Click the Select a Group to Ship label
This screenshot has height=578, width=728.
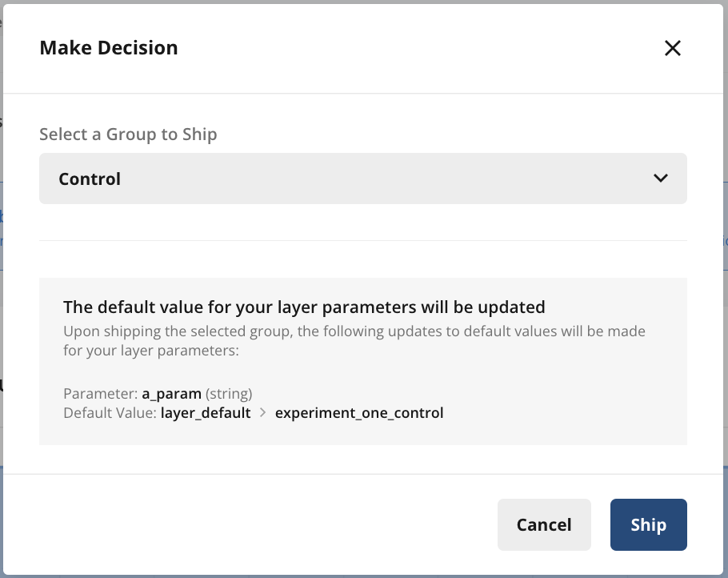pyautogui.click(x=128, y=134)
